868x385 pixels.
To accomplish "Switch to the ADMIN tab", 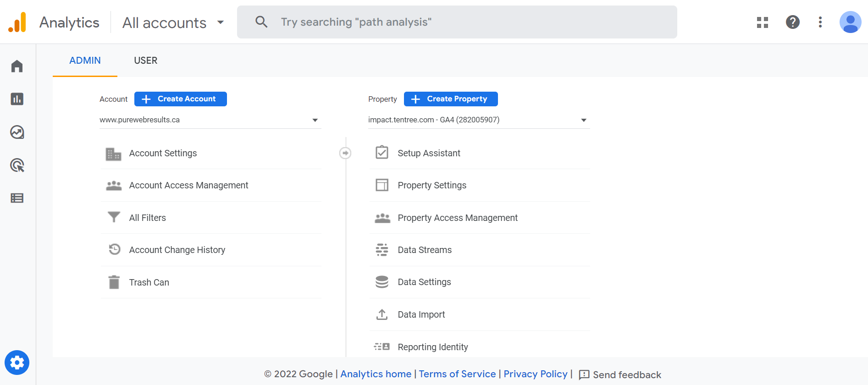I will point(85,60).
